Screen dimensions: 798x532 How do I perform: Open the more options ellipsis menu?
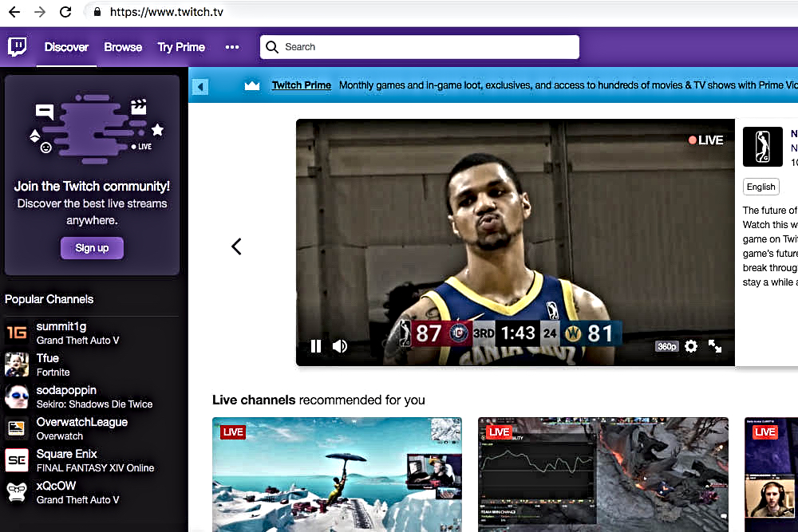[232, 47]
